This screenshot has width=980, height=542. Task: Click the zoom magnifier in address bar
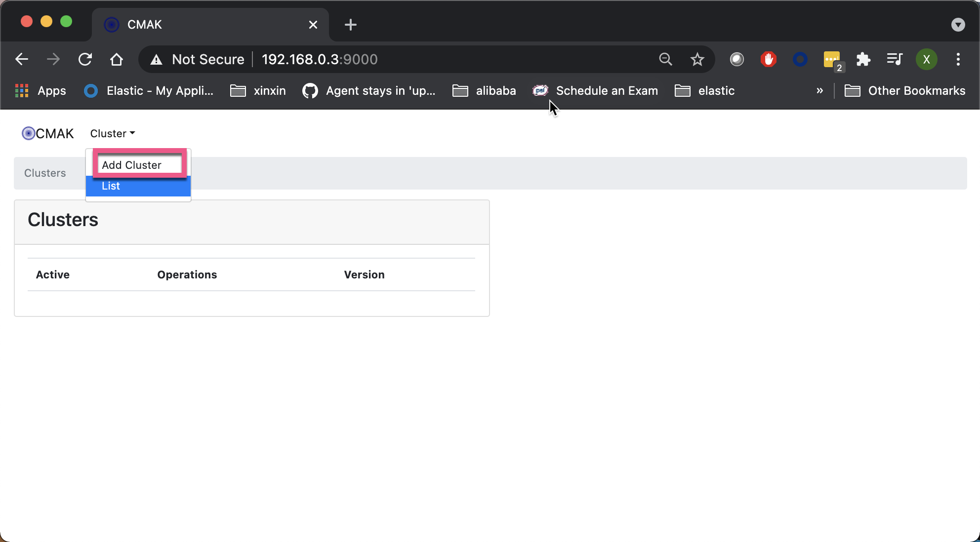665,60
